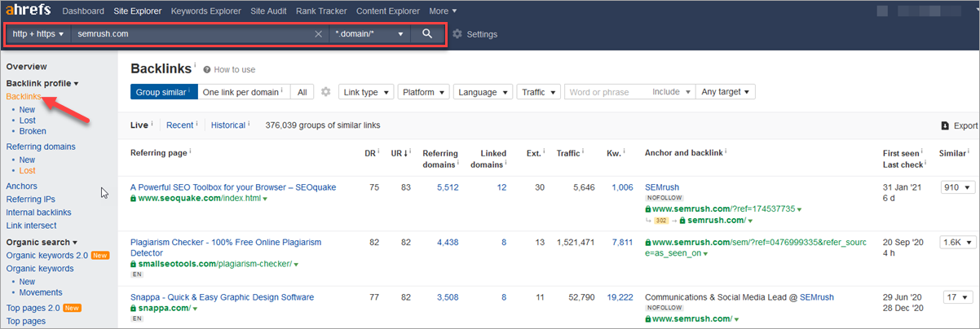This screenshot has width=980, height=329.
Task: Open the SEOquake referring page title link
Action: click(x=233, y=187)
